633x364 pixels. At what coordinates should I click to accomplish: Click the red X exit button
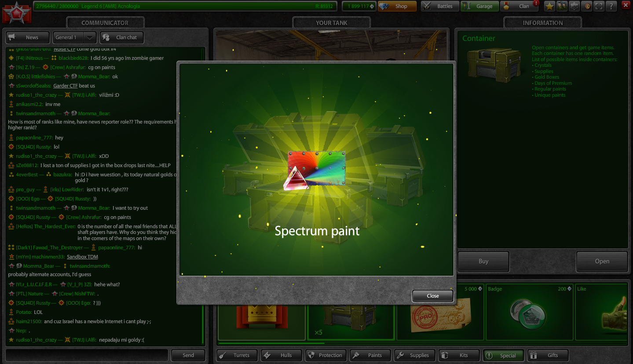626,5
